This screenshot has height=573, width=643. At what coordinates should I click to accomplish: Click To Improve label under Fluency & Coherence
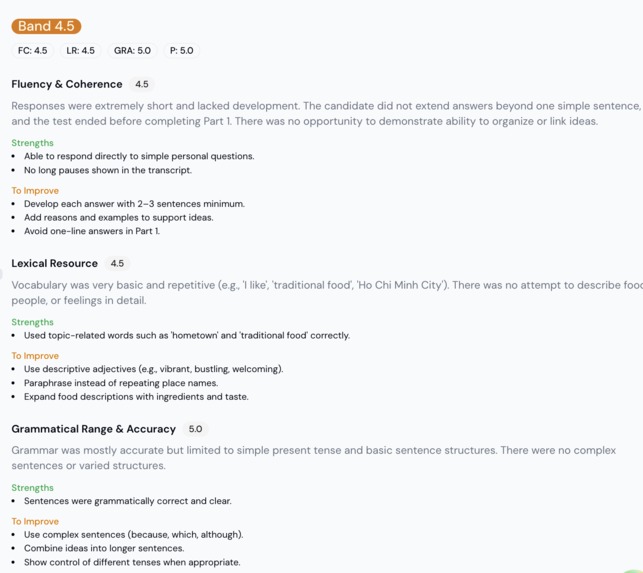click(x=35, y=191)
